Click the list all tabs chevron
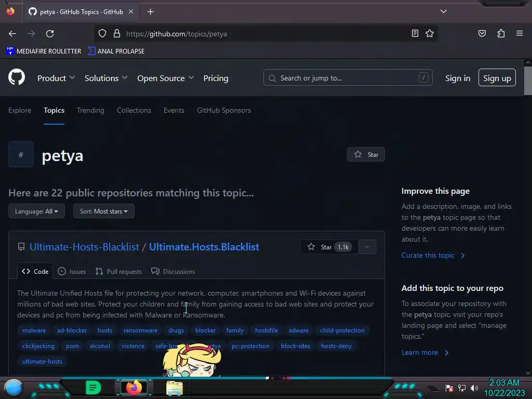The height and width of the screenshot is (399, 532). pos(443,11)
